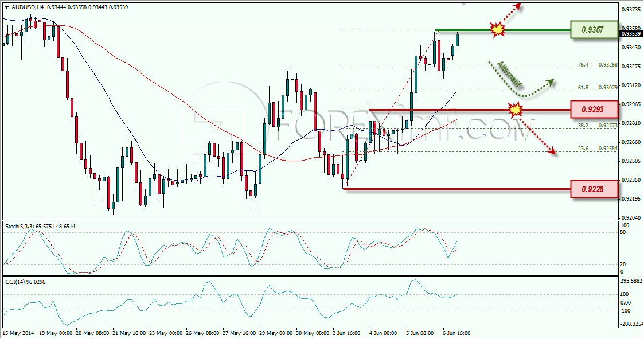Click price axis value 0.93120

coord(631,85)
